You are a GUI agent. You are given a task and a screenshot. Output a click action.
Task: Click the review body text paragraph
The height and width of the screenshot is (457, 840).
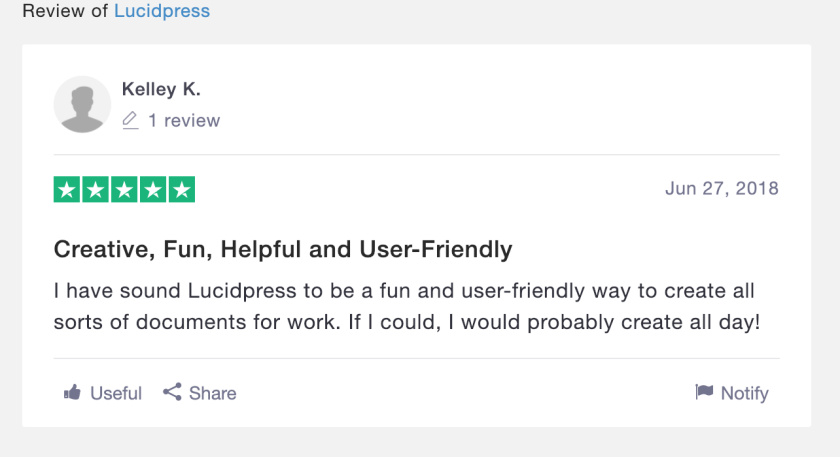404,307
